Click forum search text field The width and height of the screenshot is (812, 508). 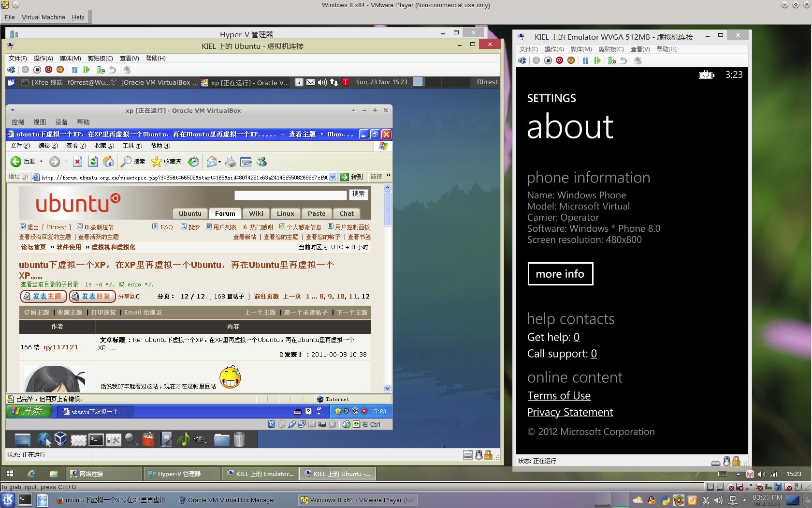(290, 195)
